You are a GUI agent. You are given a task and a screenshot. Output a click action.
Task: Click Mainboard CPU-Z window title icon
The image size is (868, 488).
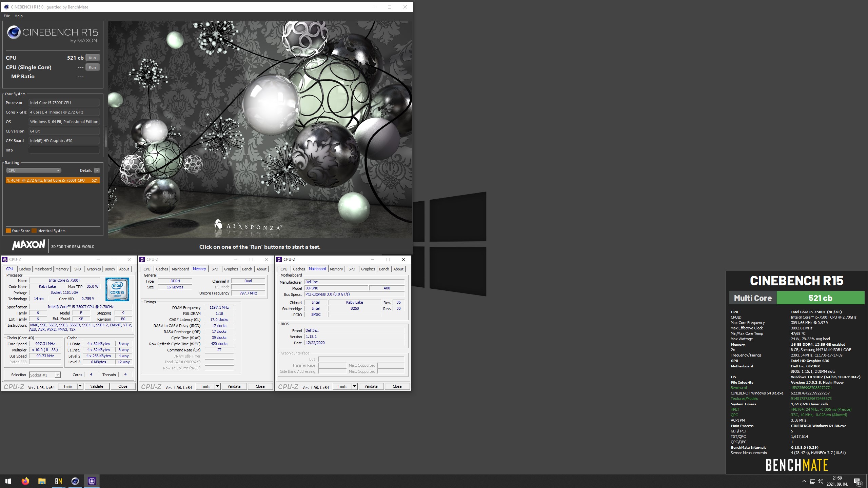tap(279, 260)
